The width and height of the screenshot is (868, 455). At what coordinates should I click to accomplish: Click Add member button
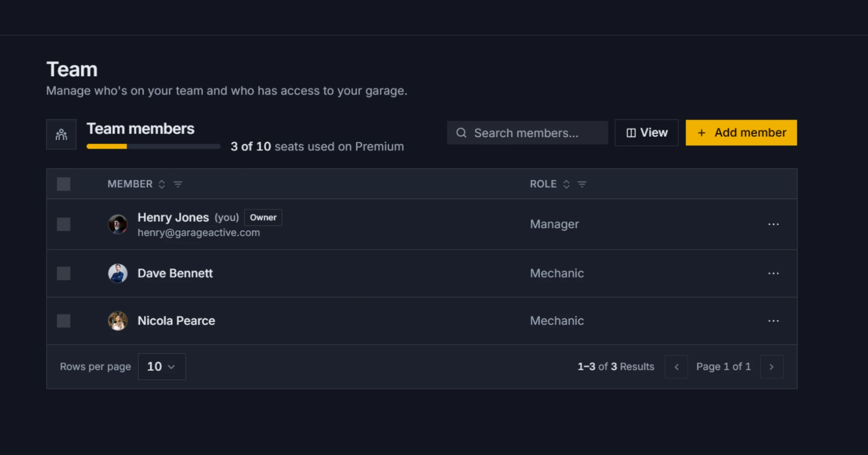(x=741, y=132)
